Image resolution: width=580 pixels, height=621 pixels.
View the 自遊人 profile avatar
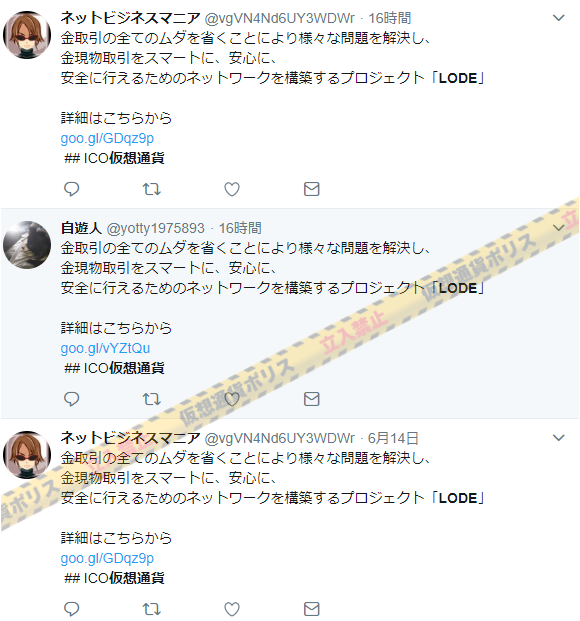[x=27, y=245]
